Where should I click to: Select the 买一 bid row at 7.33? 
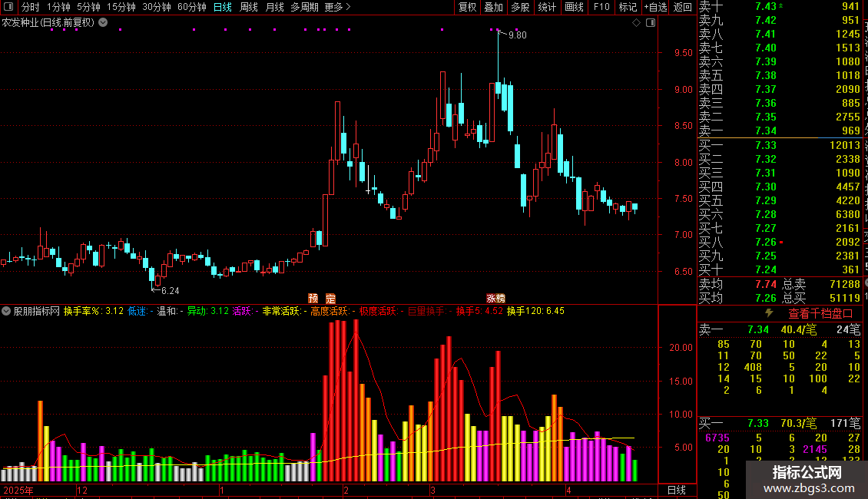coord(780,145)
